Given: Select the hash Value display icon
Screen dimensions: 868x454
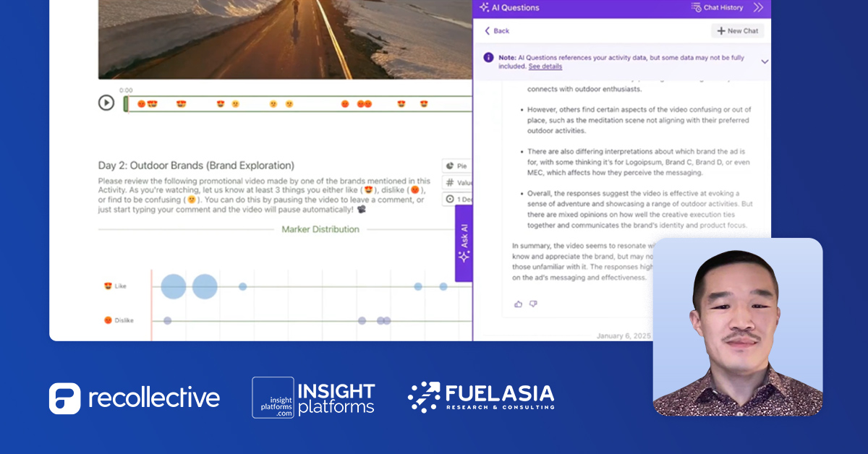Looking at the screenshot, I should (x=449, y=182).
